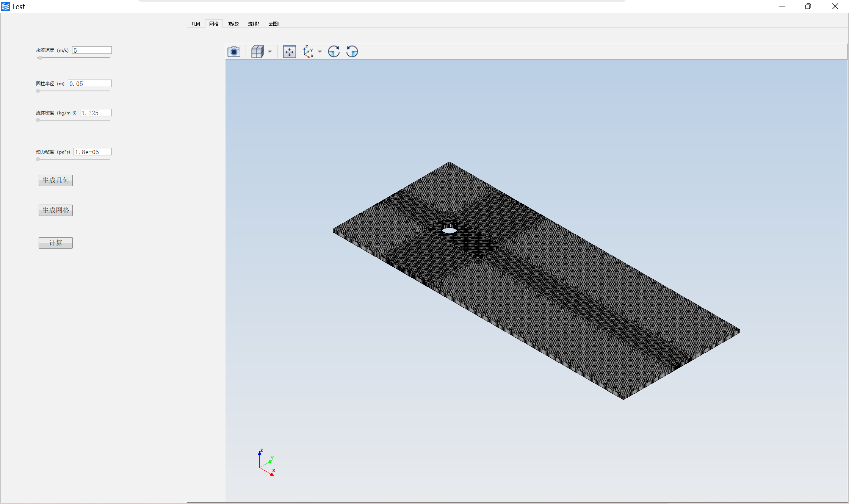849x504 pixels.
Task: Rotate view clockwise icon
Action: click(x=334, y=52)
